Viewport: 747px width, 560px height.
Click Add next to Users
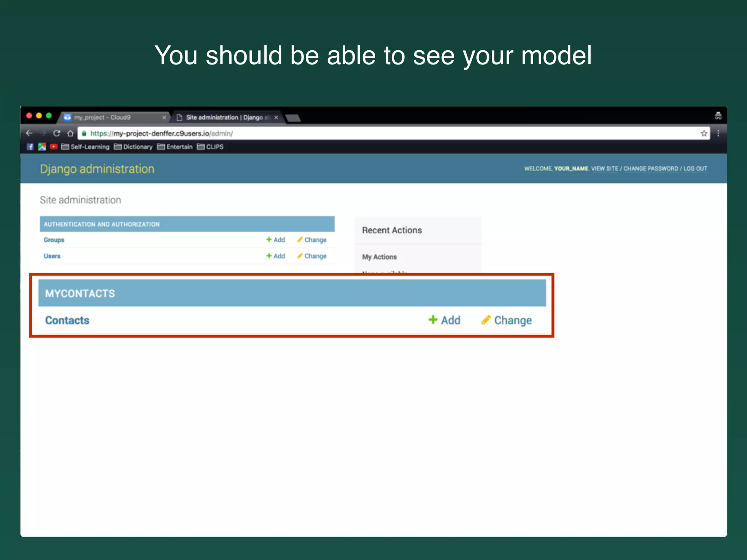(275, 256)
